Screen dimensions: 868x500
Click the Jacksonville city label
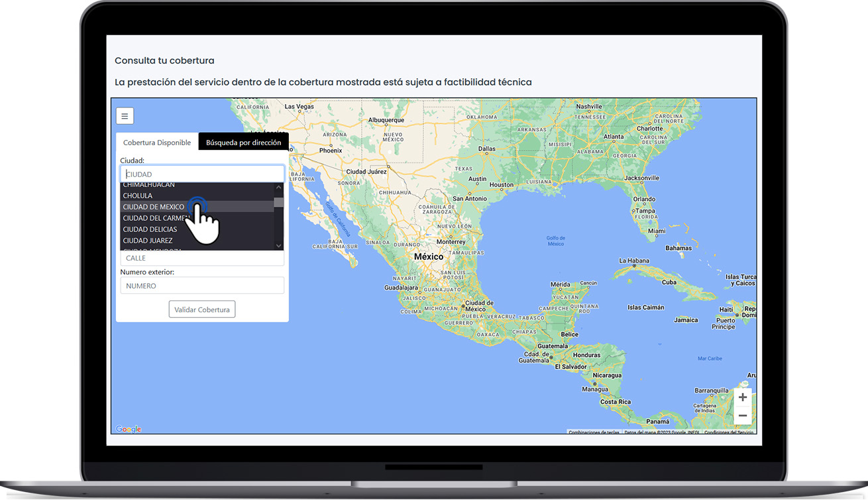[642, 178]
